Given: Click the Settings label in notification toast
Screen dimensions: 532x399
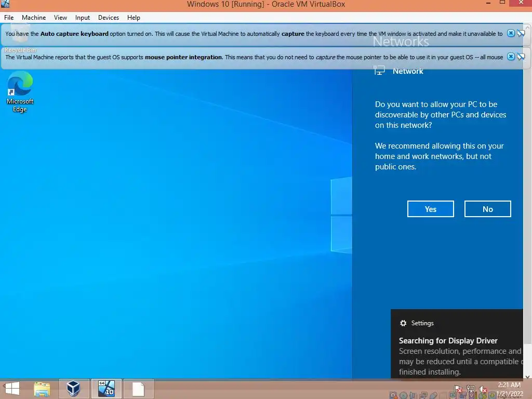Looking at the screenshot, I should [x=422, y=323].
